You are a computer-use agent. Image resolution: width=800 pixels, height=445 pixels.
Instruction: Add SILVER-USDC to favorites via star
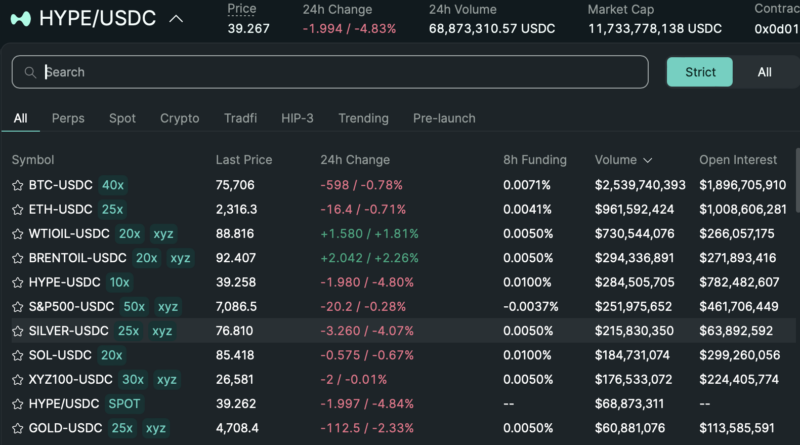(17, 331)
